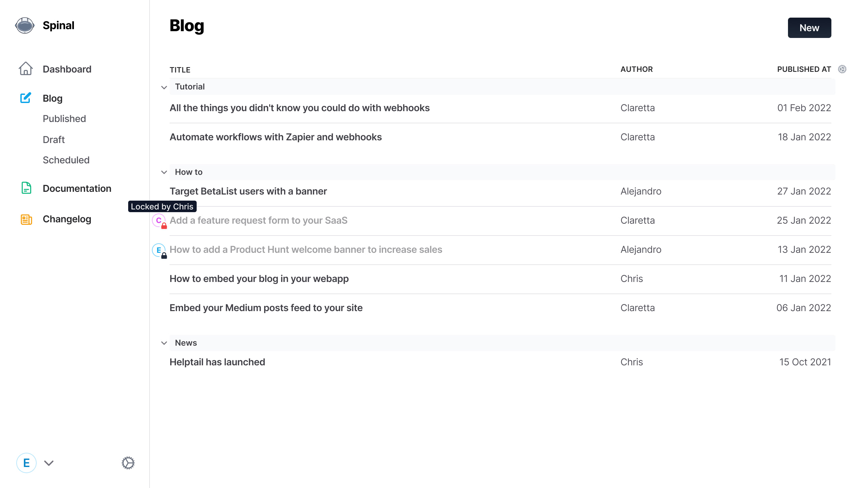Select the Draft filter tab
The image size is (868, 488).
(53, 139)
